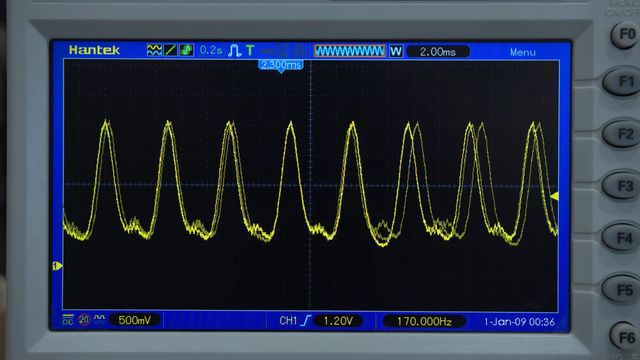Click the W window mode icon
The width and height of the screenshot is (640, 360).
click(x=396, y=51)
